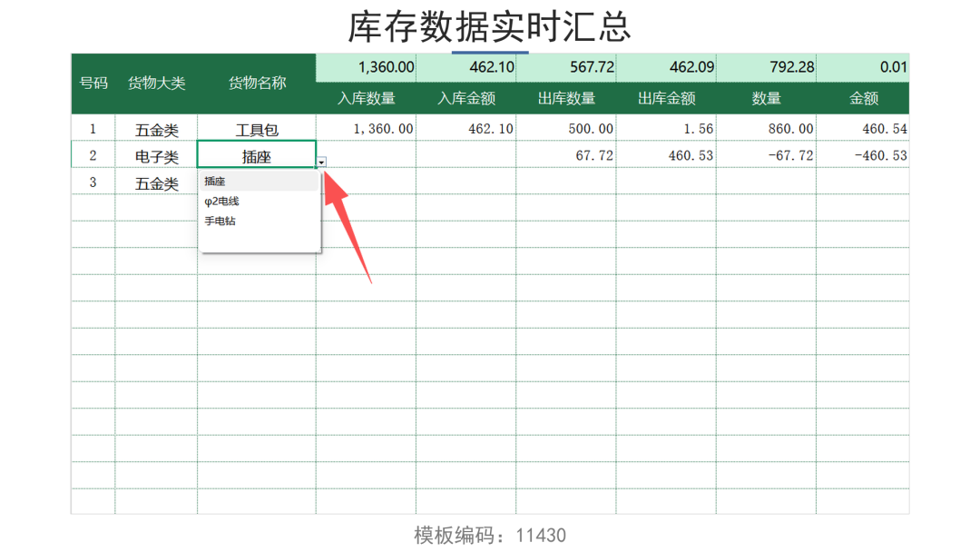This screenshot has height=552, width=980.
Task: Click the 入库数量 column header
Action: [x=367, y=98]
